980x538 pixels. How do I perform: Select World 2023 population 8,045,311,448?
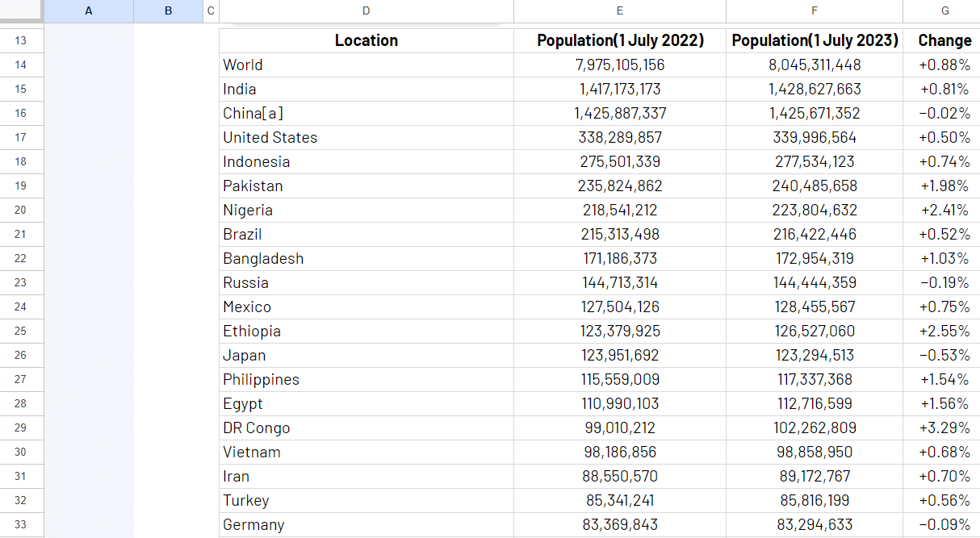click(x=814, y=65)
